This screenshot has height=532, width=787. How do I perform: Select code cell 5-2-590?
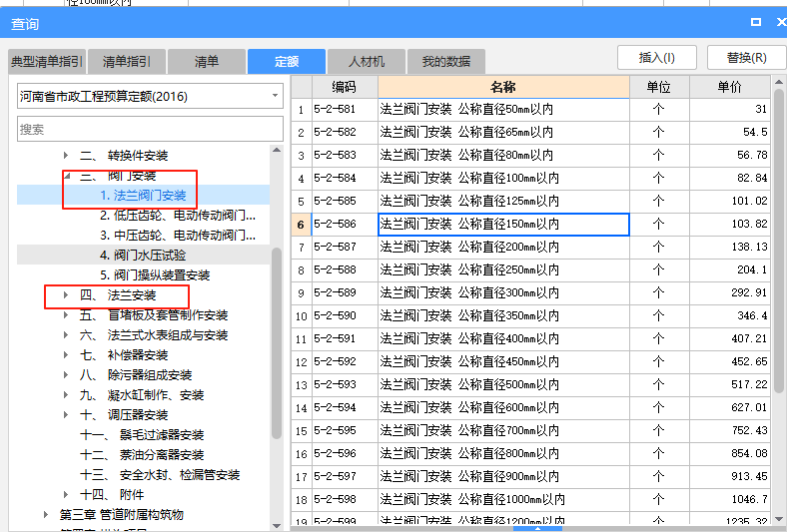345,315
